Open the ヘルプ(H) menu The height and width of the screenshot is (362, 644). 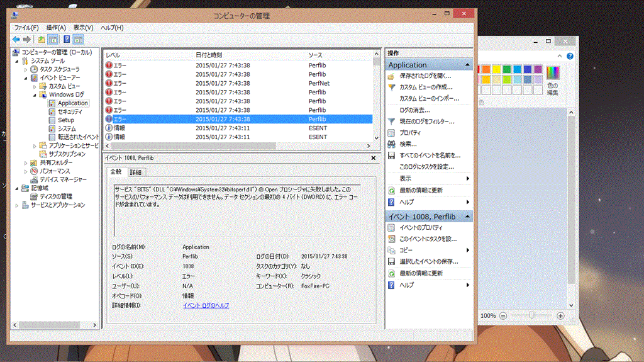point(112,28)
